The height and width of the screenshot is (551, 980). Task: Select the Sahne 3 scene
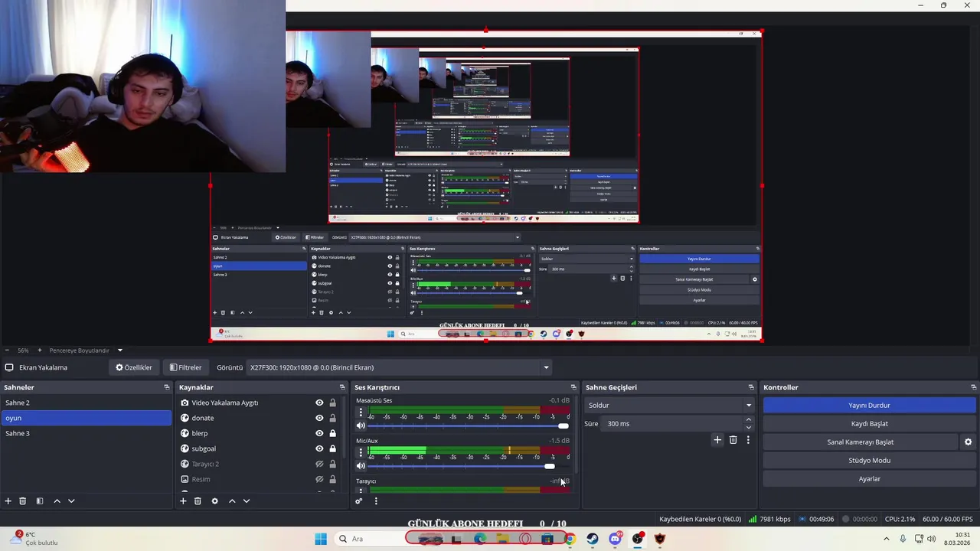86,433
